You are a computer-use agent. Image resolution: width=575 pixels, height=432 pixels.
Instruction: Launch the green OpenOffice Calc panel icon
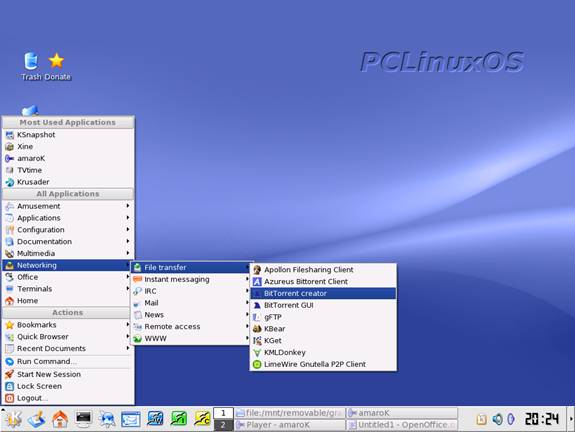(179, 419)
